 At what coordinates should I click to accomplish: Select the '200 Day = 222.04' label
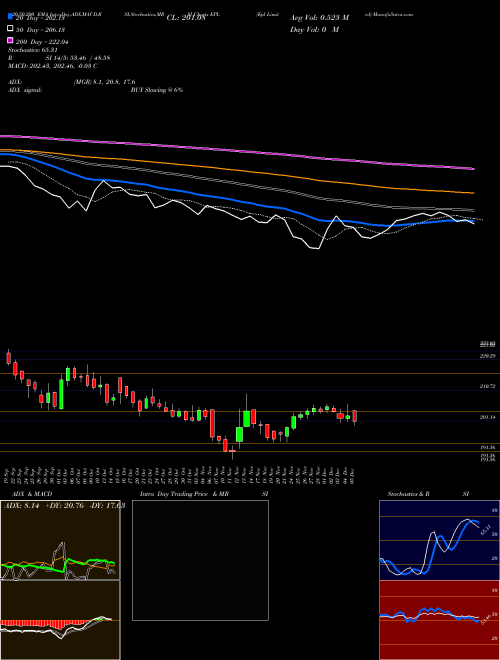[42, 42]
